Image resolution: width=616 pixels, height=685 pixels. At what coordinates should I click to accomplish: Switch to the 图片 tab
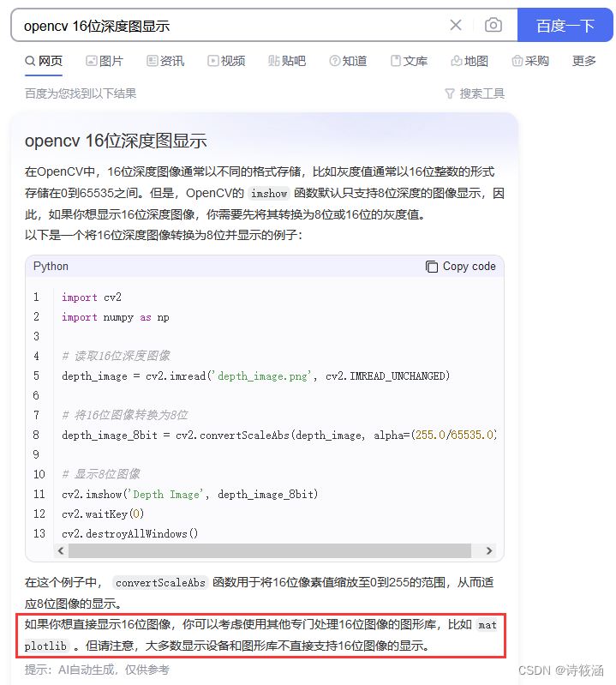click(105, 61)
